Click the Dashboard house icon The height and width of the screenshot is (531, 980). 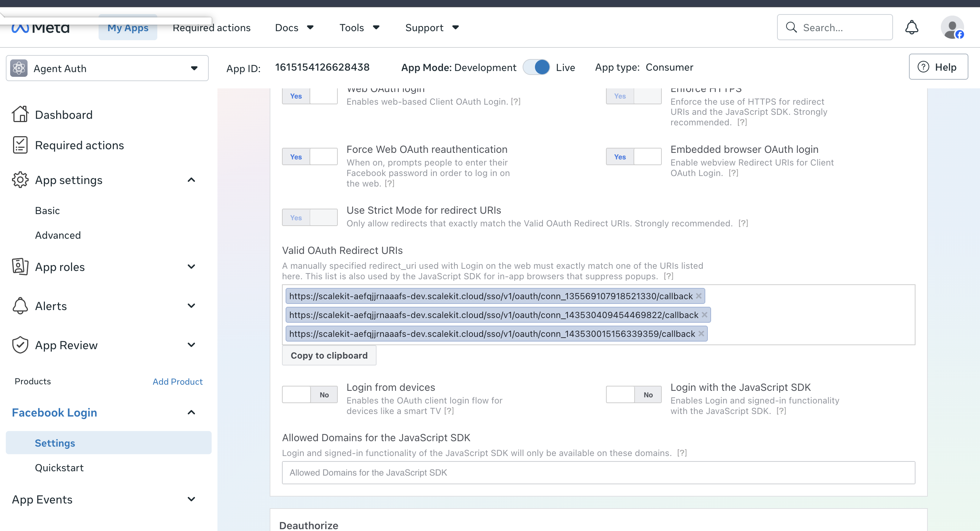[x=20, y=114]
